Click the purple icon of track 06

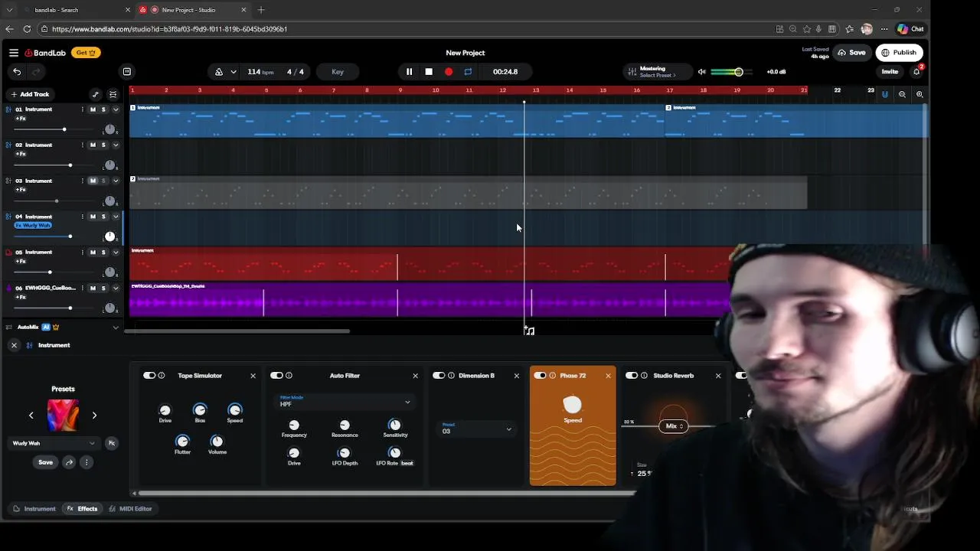point(8,289)
